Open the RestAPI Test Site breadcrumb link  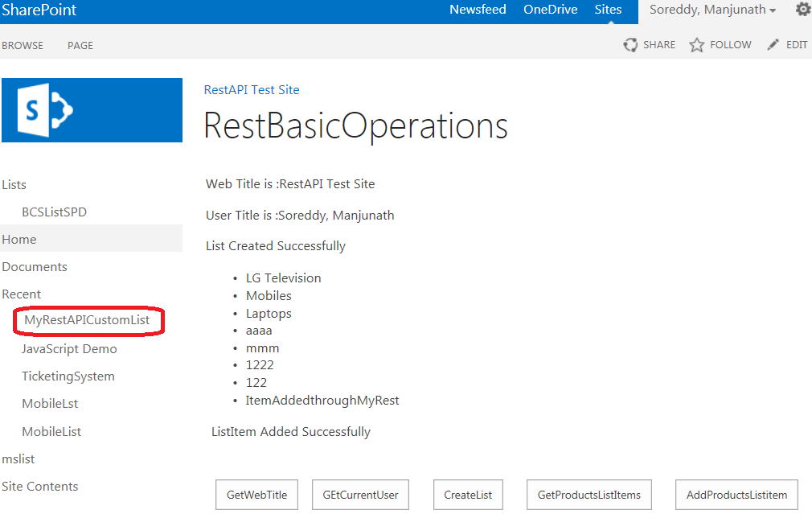[252, 89]
